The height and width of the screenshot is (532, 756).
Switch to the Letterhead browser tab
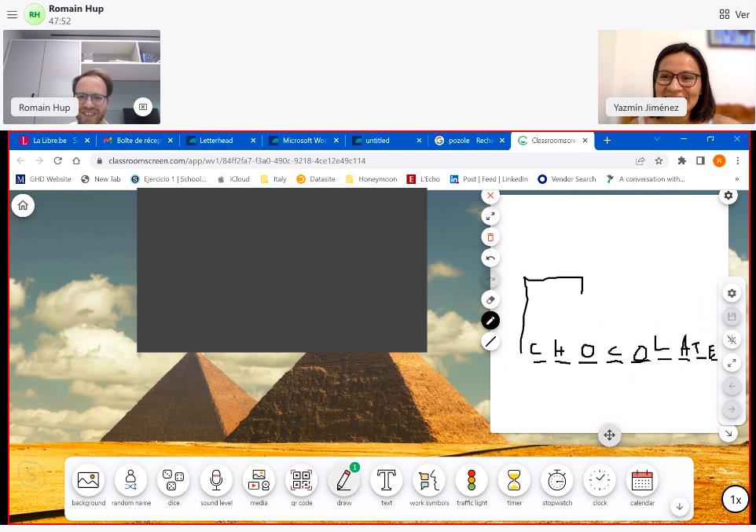(x=215, y=141)
